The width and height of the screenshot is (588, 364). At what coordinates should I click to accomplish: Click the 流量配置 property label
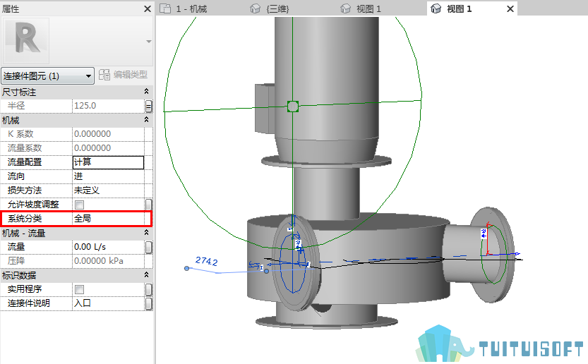tap(25, 162)
